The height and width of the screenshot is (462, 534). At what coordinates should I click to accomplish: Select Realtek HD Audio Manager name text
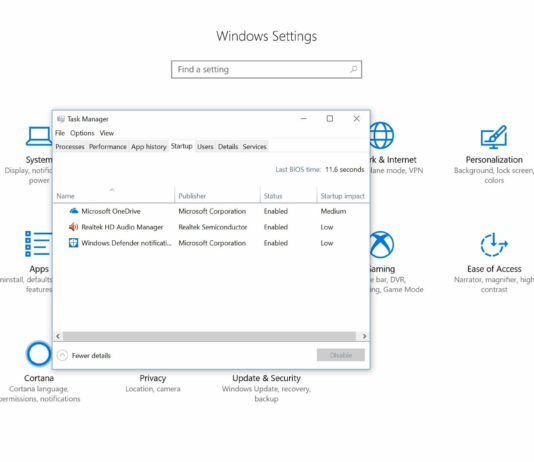pyautogui.click(x=122, y=227)
